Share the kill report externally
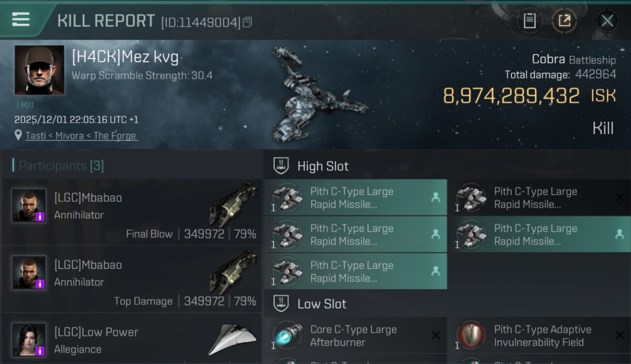 (x=564, y=20)
